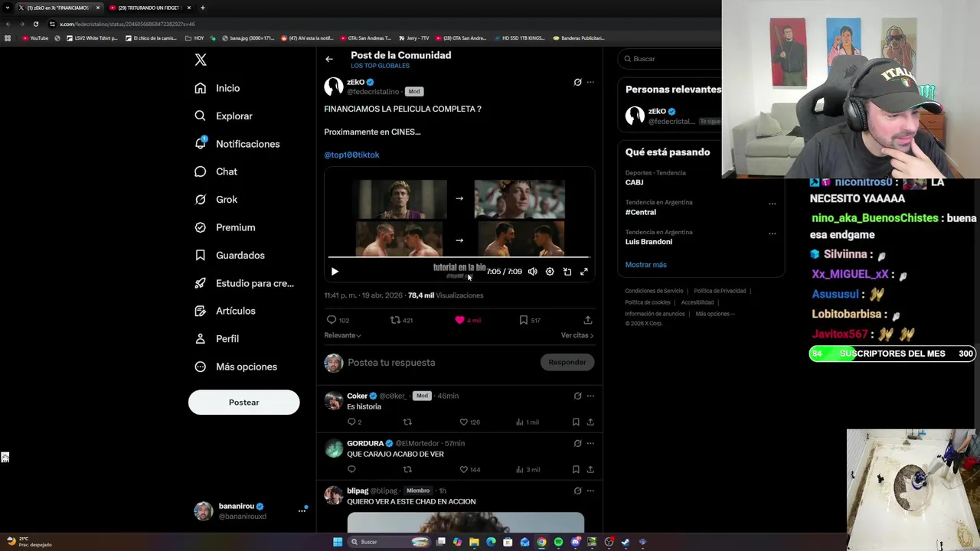
Task: Open a new browser tab
Action: [x=202, y=8]
